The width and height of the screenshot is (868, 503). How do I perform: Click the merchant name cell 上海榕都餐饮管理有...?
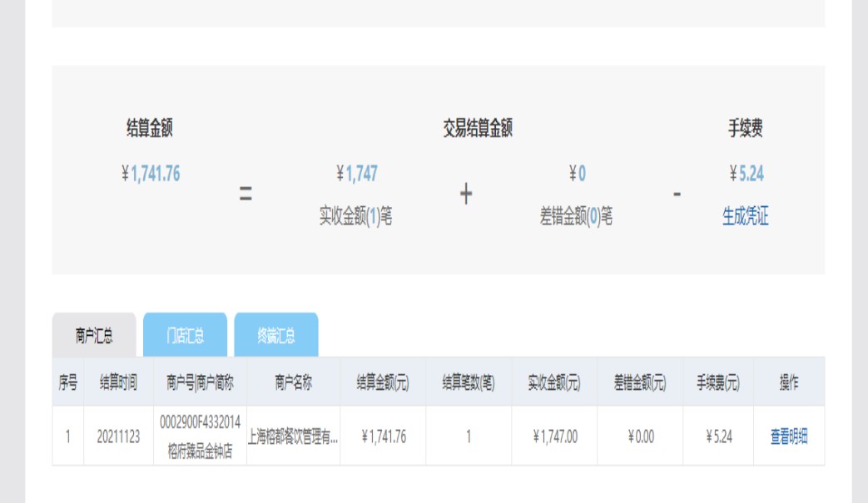pos(293,436)
